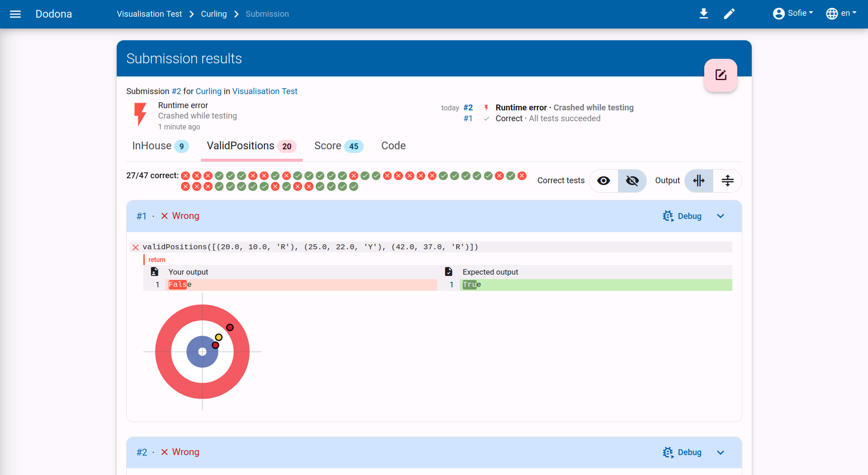868x475 pixels.
Task: Open the Code tab
Action: tap(394, 146)
